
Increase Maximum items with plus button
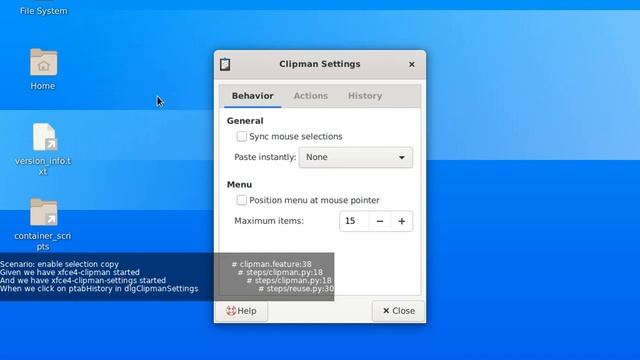(402, 221)
